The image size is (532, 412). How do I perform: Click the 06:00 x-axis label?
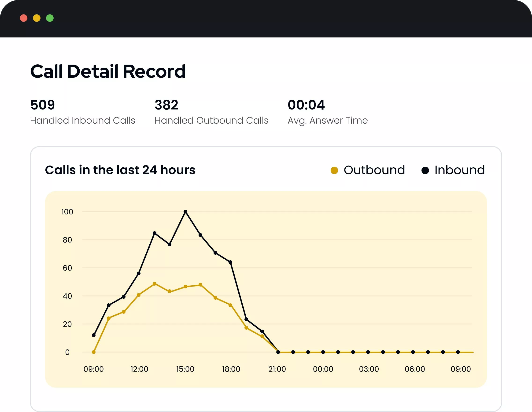click(x=415, y=369)
